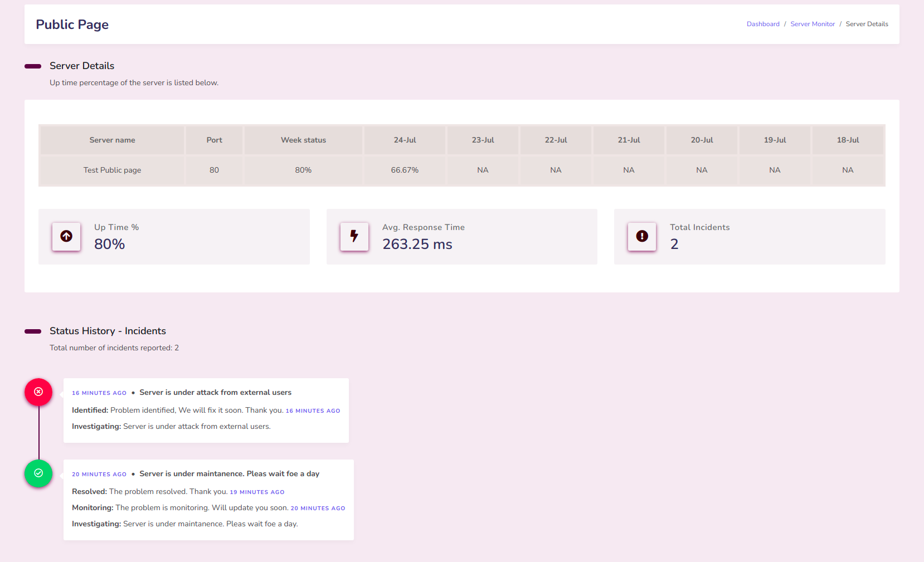924x562 pixels.
Task: Click the 18-Jul column header
Action: point(848,140)
